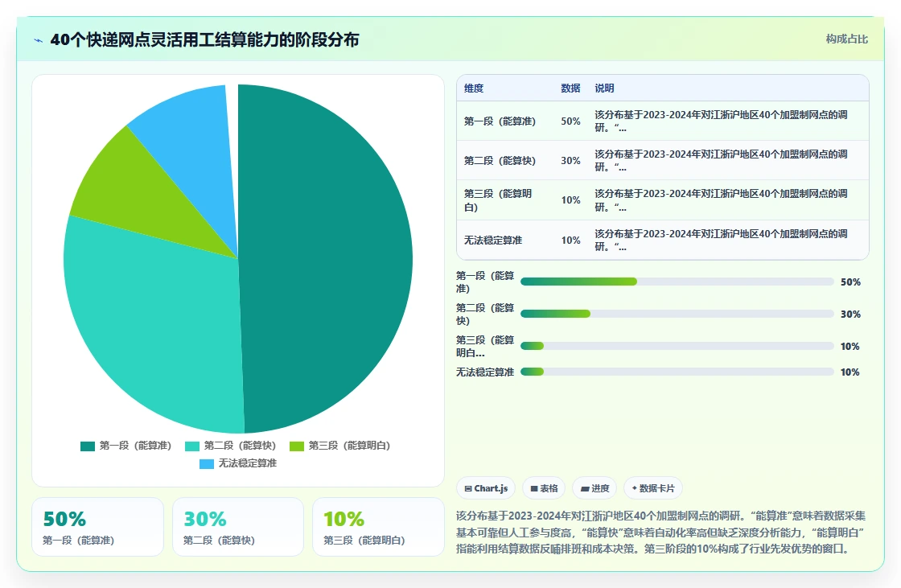
Task: Click the 数据 column header
Action: click(x=570, y=88)
